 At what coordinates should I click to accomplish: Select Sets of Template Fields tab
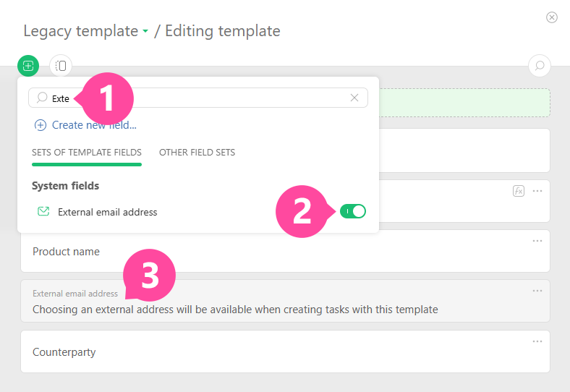(87, 153)
